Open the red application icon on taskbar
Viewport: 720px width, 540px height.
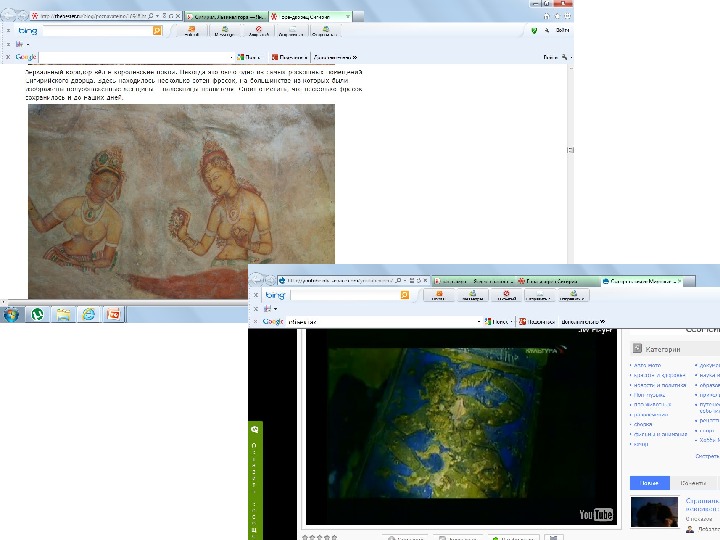[113, 315]
